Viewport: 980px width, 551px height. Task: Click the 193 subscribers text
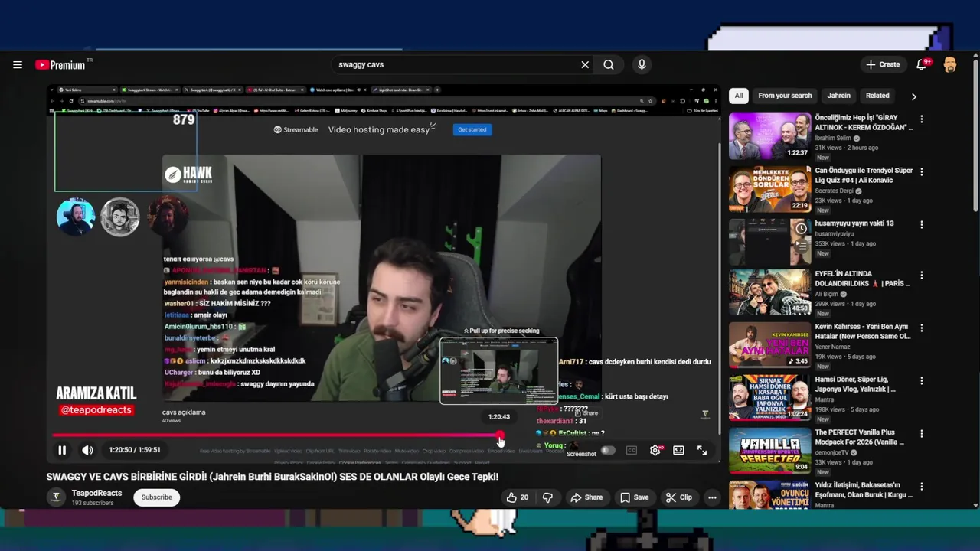[x=93, y=504]
